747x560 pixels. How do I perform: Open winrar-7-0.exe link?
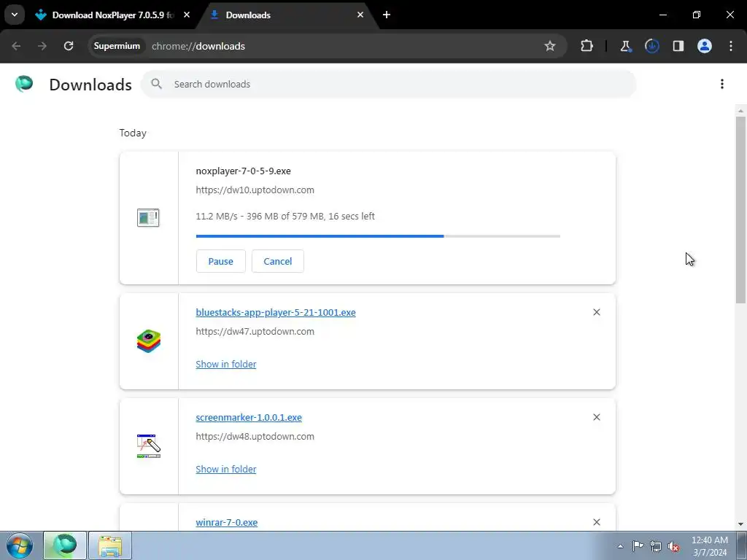tap(227, 522)
